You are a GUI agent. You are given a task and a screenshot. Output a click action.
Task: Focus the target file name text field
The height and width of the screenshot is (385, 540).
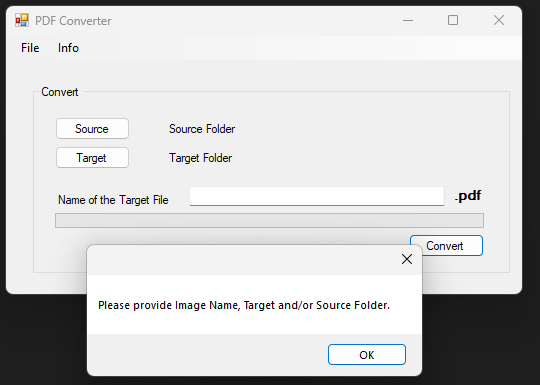point(317,196)
